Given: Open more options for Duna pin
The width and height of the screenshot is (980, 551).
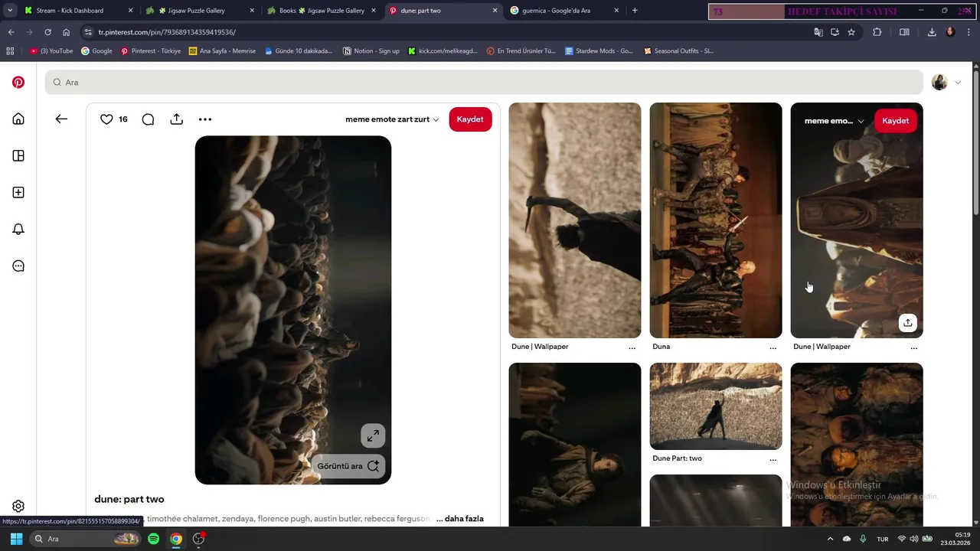Looking at the screenshot, I should click(773, 347).
